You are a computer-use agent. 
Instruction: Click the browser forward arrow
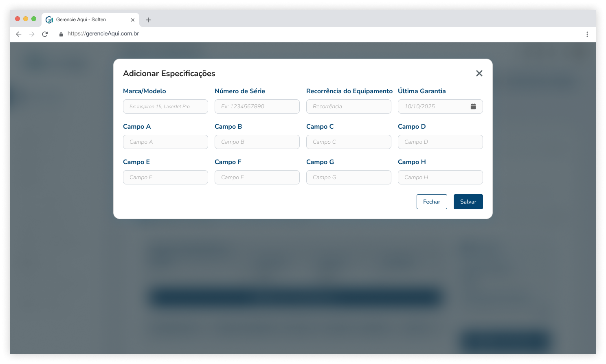coord(32,34)
